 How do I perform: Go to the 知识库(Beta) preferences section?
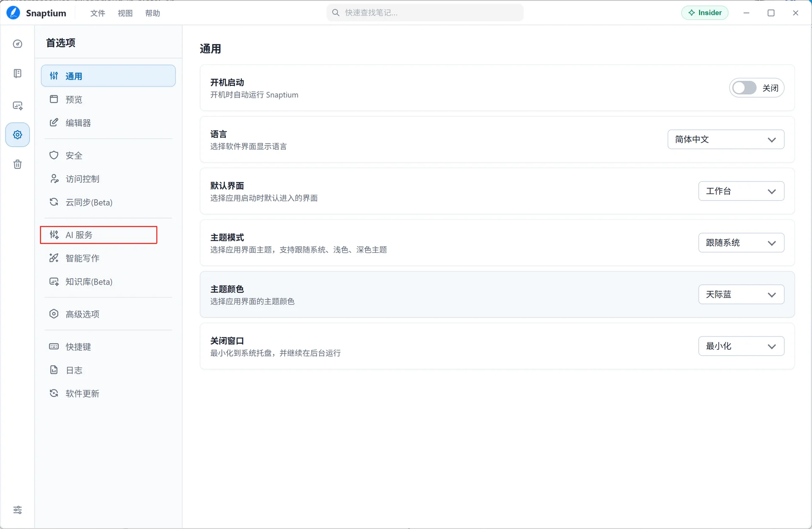(108, 282)
